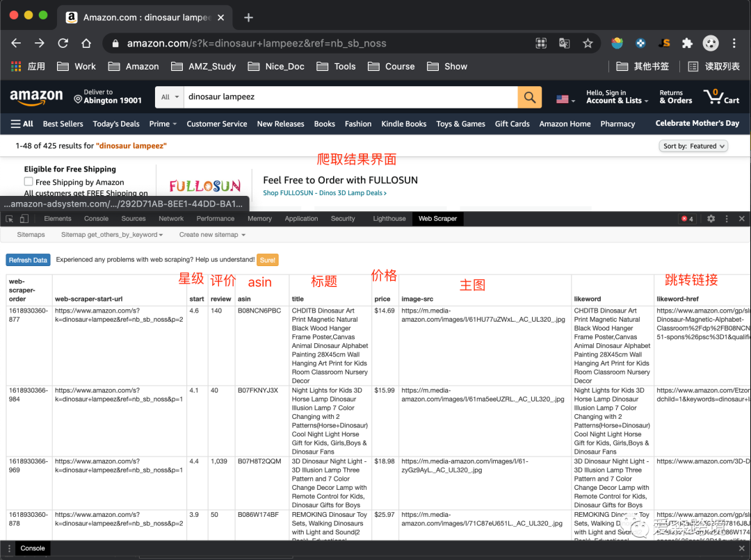
Task: Select the Web Scraper tab
Action: tap(438, 219)
